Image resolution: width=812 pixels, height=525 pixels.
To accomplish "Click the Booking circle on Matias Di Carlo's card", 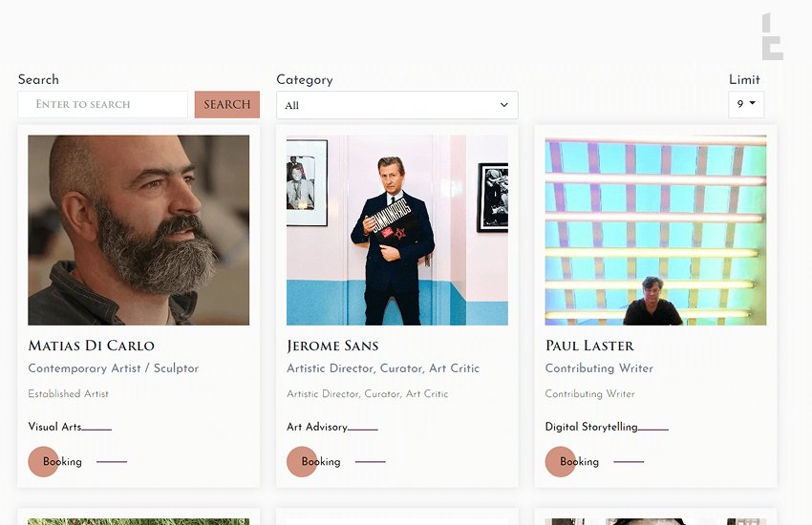I will (44, 461).
